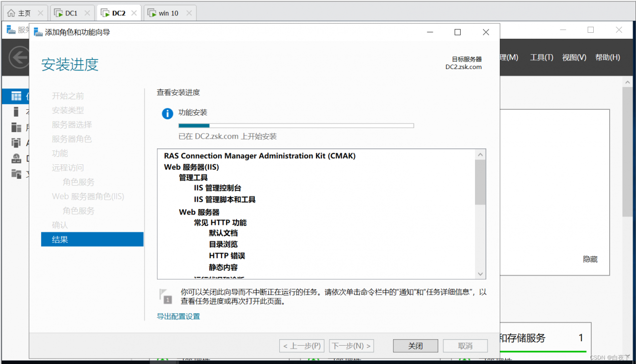Close the wizard with the 关闭 button
The height and width of the screenshot is (364, 636).
click(415, 346)
